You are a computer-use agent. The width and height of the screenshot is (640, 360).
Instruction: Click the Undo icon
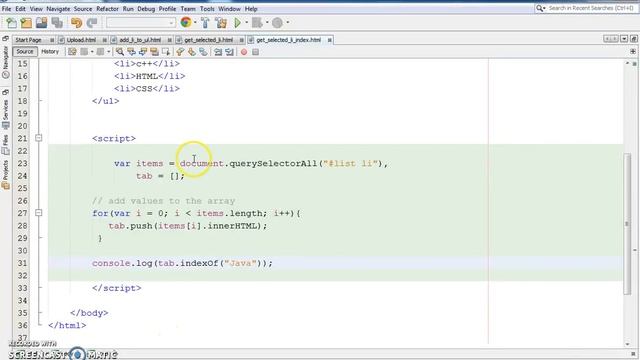76,23
